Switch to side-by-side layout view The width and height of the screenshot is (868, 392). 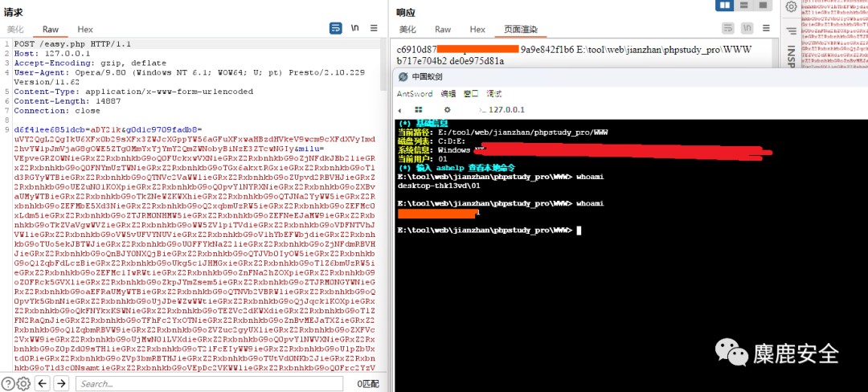click(725, 6)
